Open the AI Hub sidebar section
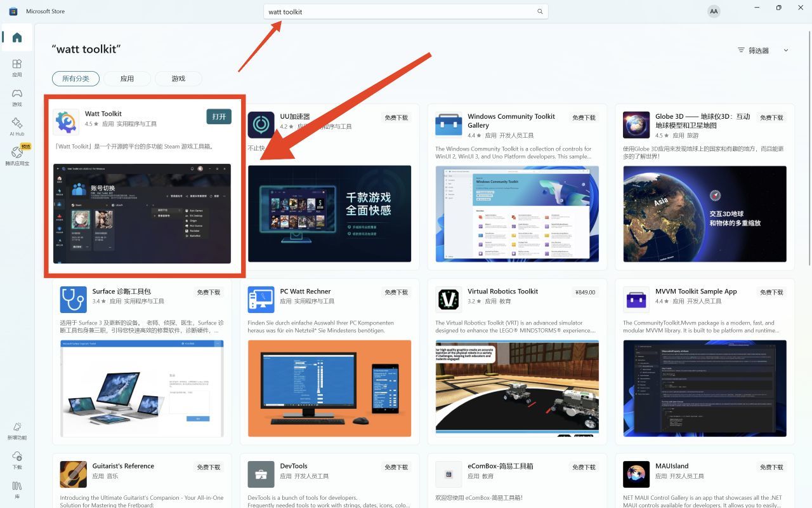812x508 pixels. pyautogui.click(x=17, y=126)
